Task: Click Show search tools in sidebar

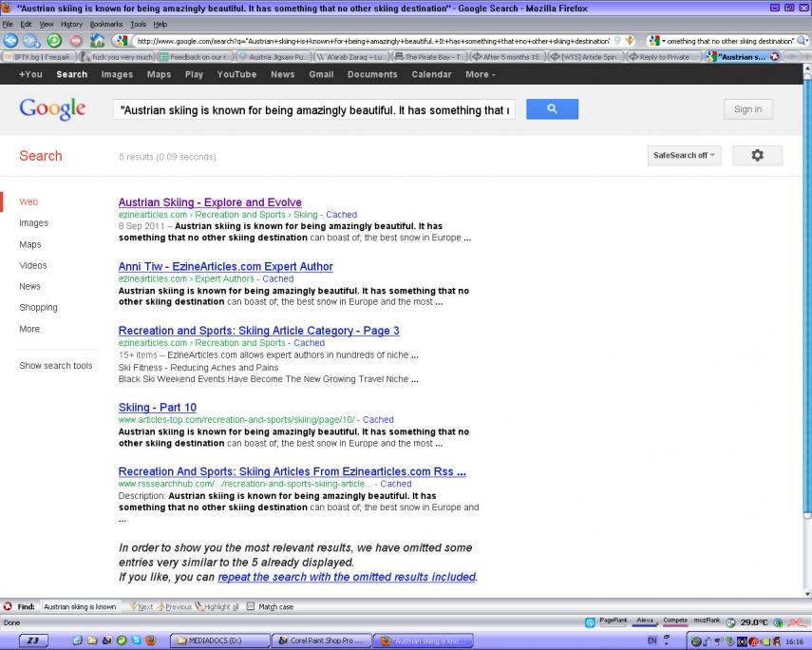Action: (x=56, y=366)
